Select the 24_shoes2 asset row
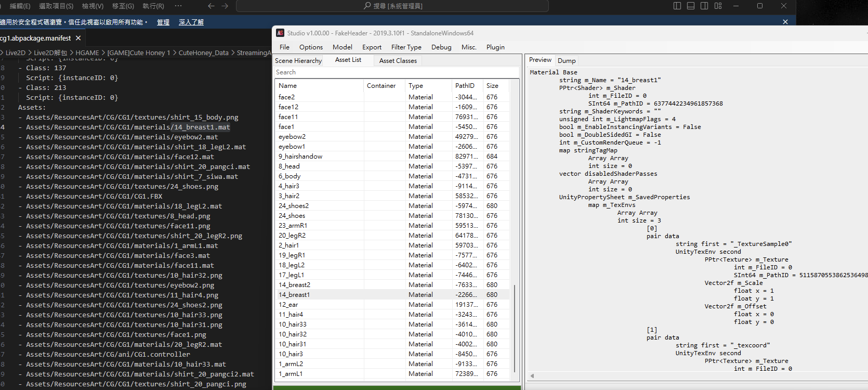The image size is (868, 390). (x=392, y=206)
